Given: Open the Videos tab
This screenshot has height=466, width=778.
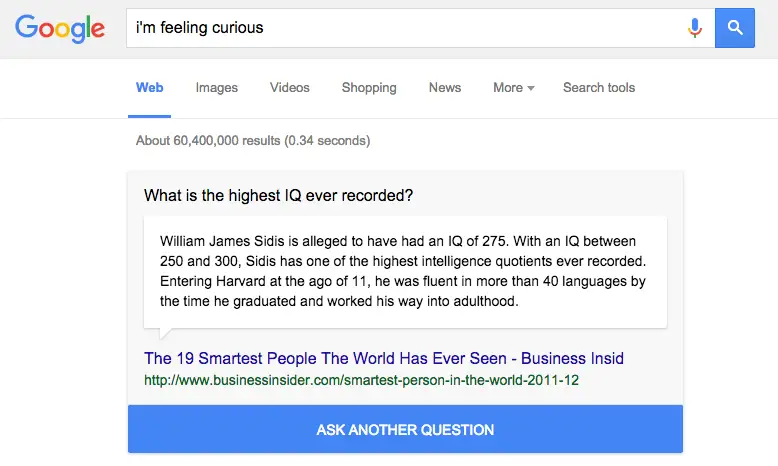Looking at the screenshot, I should coord(290,88).
